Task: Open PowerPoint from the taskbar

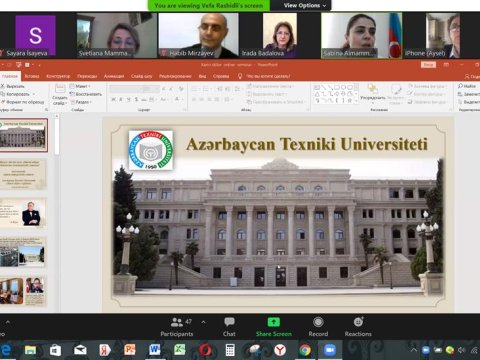Action: tap(130, 350)
